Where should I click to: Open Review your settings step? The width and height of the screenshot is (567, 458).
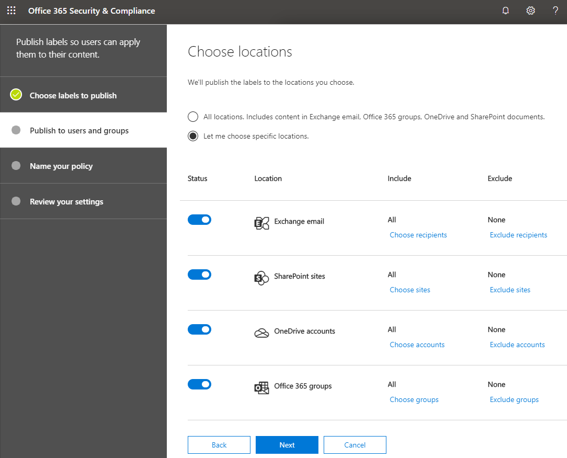tap(83, 201)
